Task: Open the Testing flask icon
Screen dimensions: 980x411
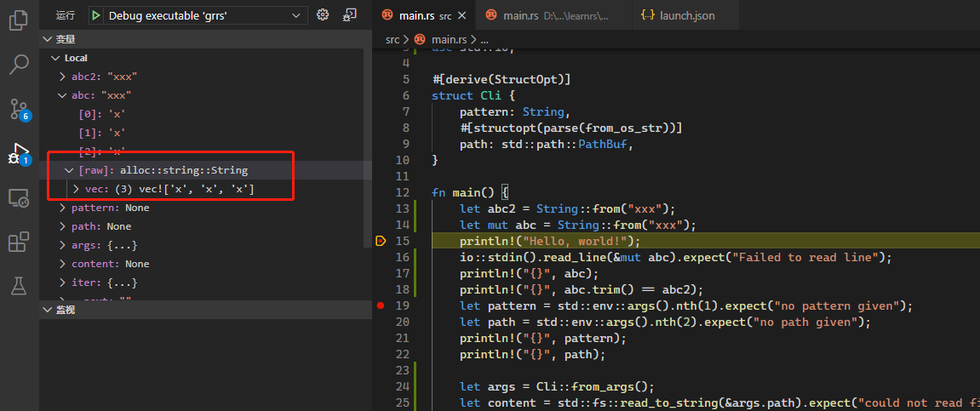Action: (x=19, y=285)
